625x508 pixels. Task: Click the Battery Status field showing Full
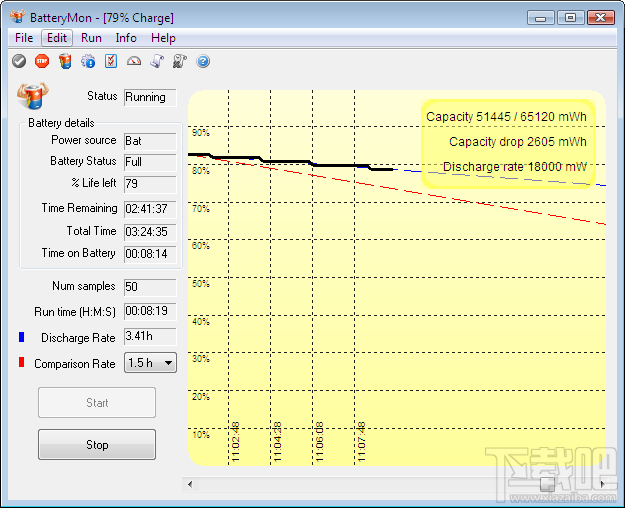[x=150, y=162]
